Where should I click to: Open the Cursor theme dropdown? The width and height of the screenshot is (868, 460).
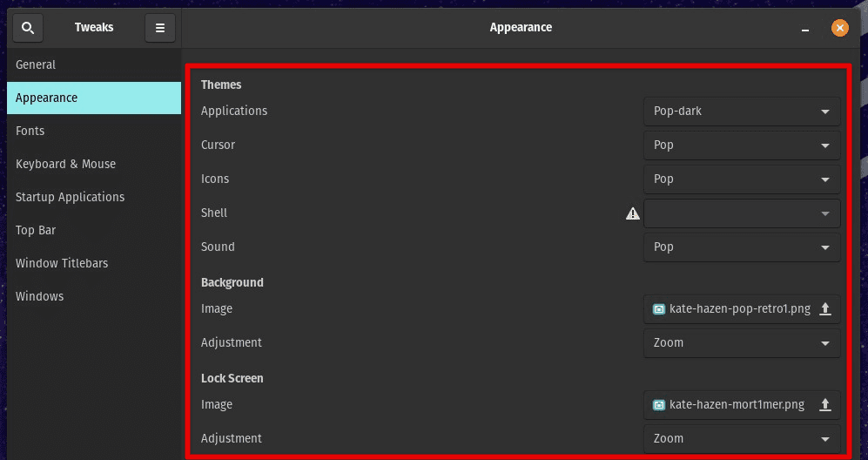click(x=742, y=145)
